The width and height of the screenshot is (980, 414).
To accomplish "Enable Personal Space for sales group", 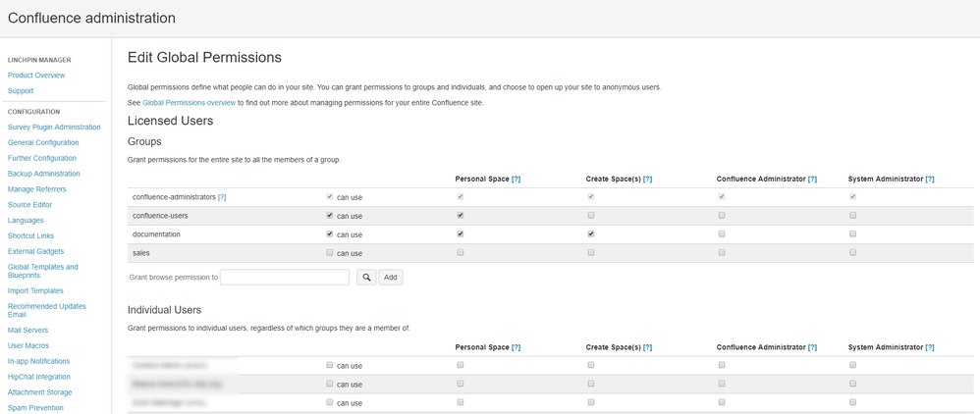I will pyautogui.click(x=460, y=253).
